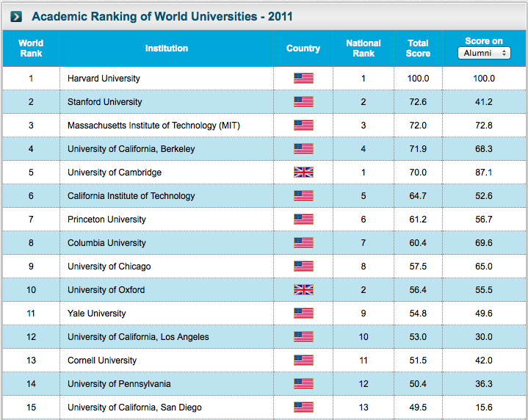Click Caltech's total score 64.7
The image size is (528, 420).
point(418,196)
